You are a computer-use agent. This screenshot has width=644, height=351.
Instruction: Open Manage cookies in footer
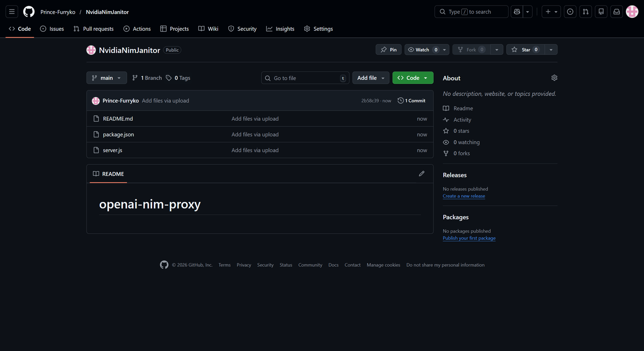point(384,265)
